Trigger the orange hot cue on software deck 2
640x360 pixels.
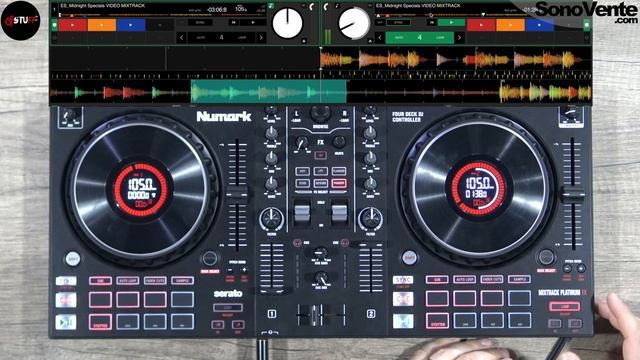(x=511, y=25)
